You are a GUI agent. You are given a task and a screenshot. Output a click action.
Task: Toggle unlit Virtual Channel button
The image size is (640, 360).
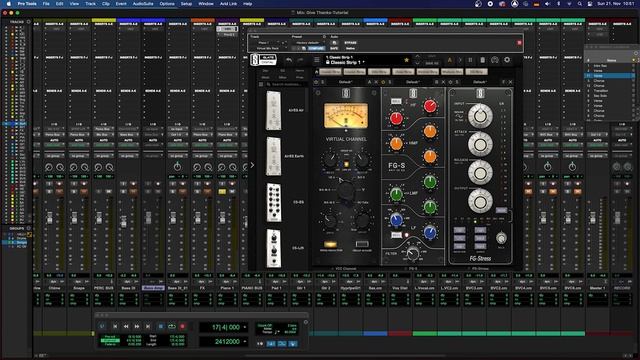[x=362, y=244]
